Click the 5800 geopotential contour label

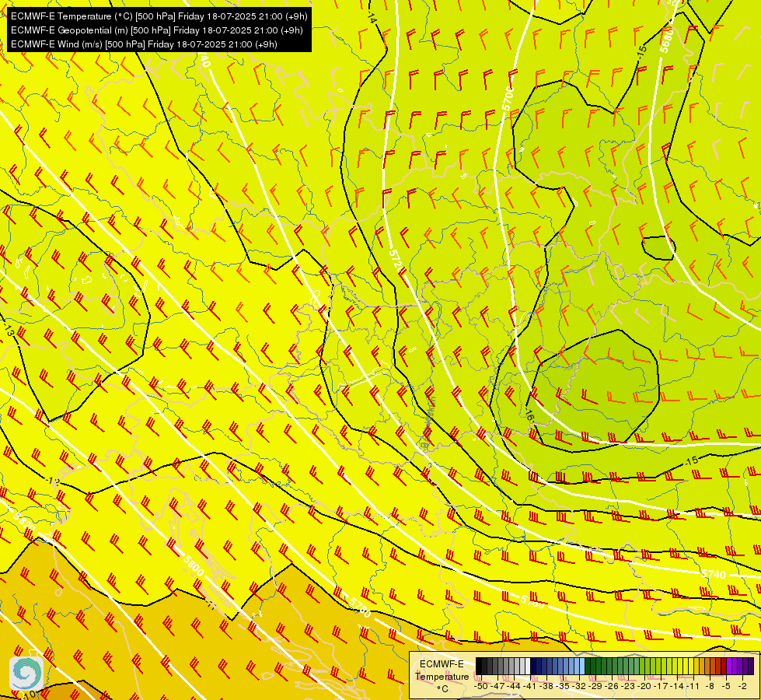[193, 565]
